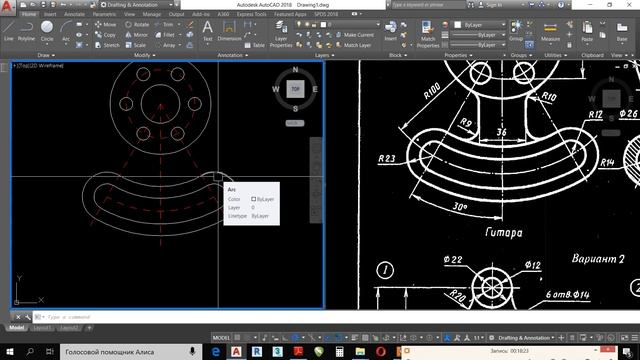Click Make Current layer button
This screenshot has height=360, width=640.
[x=355, y=35]
